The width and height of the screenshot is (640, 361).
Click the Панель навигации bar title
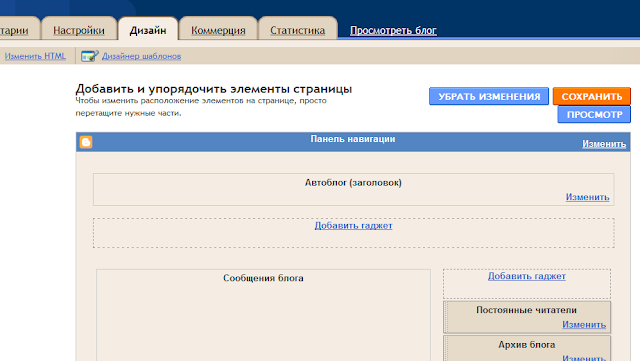(x=353, y=139)
